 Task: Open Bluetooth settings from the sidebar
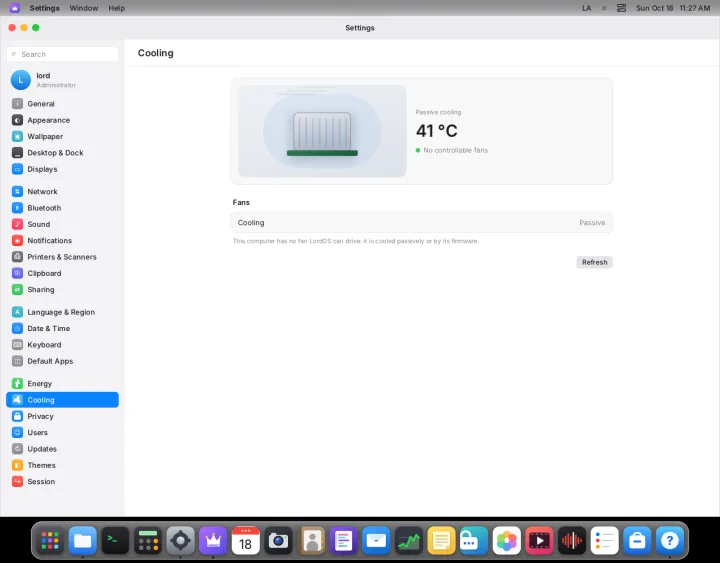[62, 208]
